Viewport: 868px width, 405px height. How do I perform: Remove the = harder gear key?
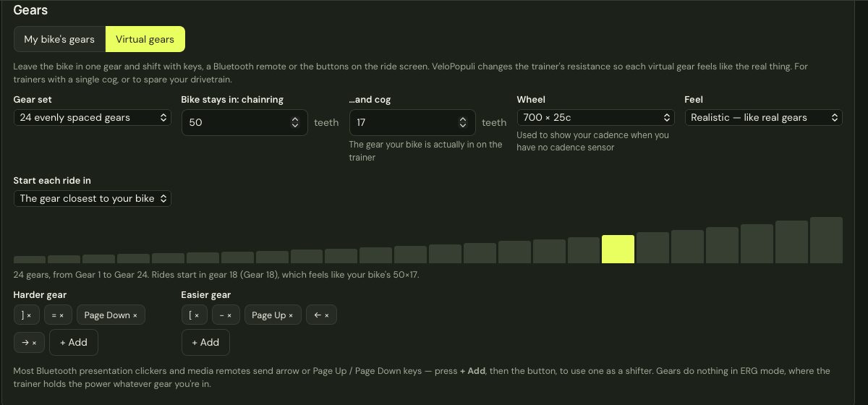pos(61,315)
